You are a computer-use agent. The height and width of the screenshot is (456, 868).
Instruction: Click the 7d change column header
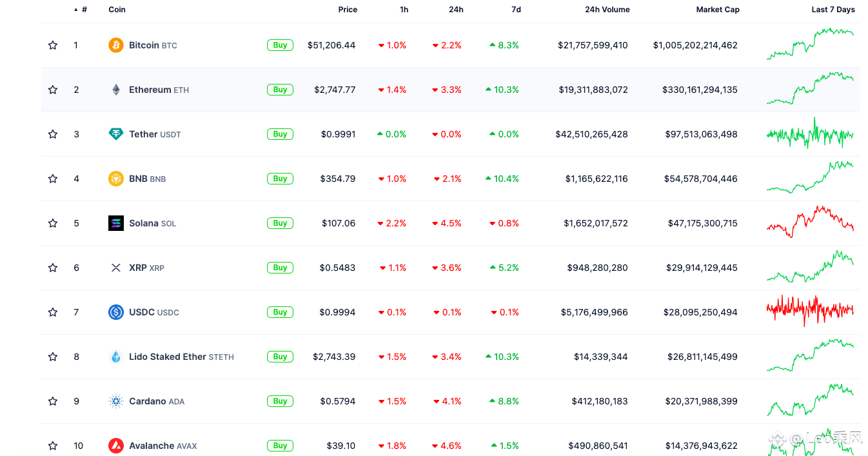click(x=516, y=10)
